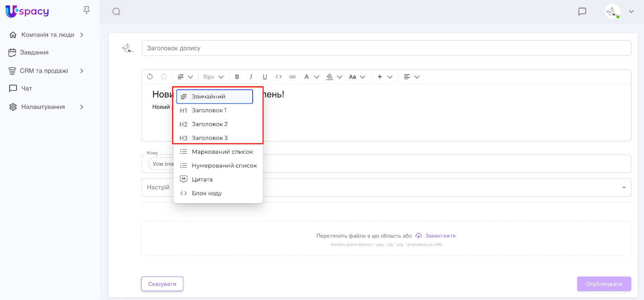This screenshot has width=644, height=300.
Task: Click the Завантажте upload link
Action: 440,236
